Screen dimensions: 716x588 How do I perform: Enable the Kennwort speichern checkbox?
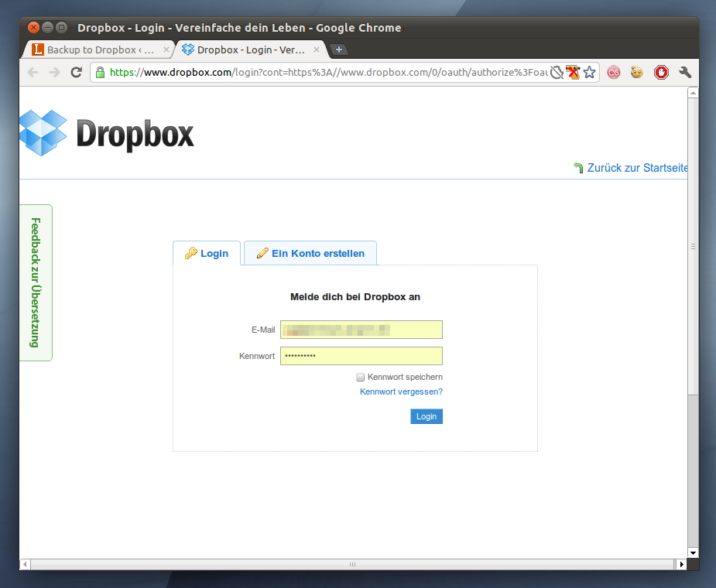point(361,378)
